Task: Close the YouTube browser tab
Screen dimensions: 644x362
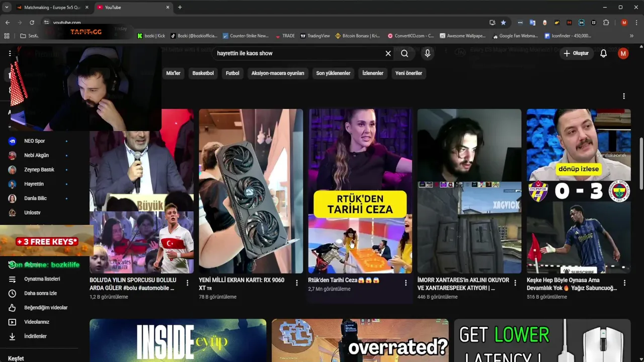Action: pos(168,8)
